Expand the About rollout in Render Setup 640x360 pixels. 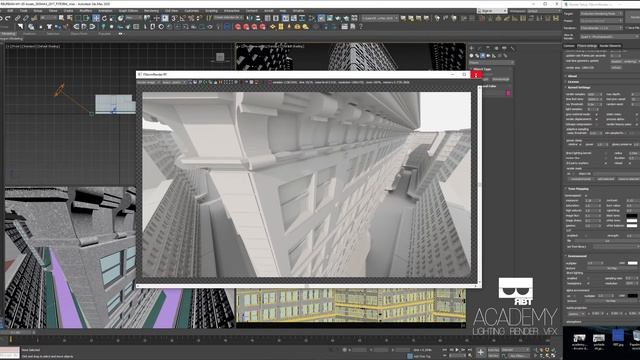coord(571,76)
